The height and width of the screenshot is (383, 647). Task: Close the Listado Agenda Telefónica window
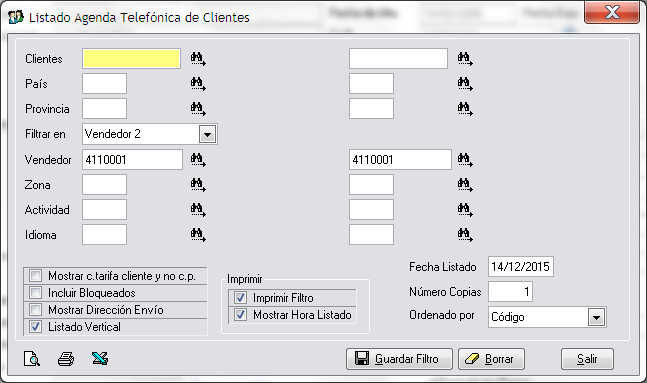(612, 12)
